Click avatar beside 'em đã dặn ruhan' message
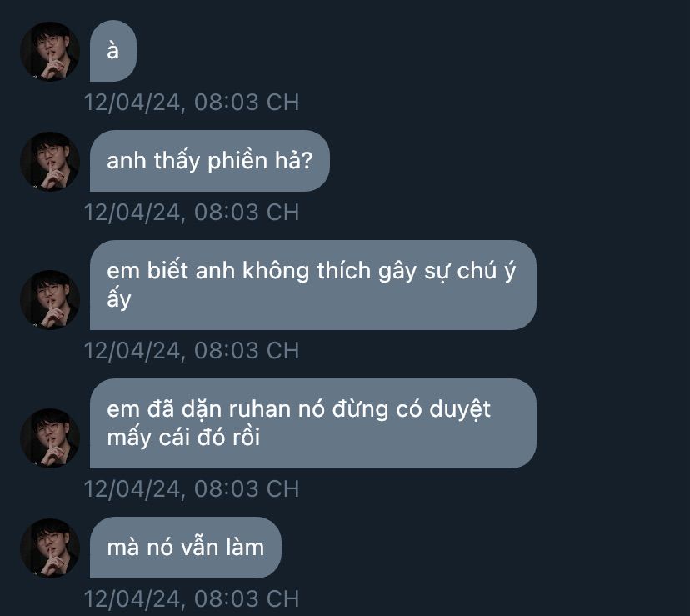690x616 pixels. coord(50,438)
